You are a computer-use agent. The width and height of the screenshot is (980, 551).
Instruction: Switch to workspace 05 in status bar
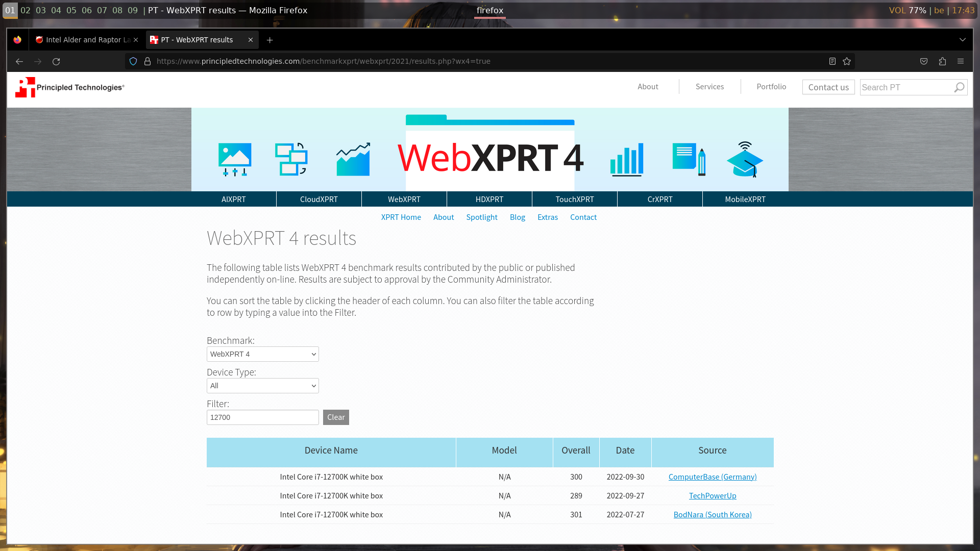(71, 10)
